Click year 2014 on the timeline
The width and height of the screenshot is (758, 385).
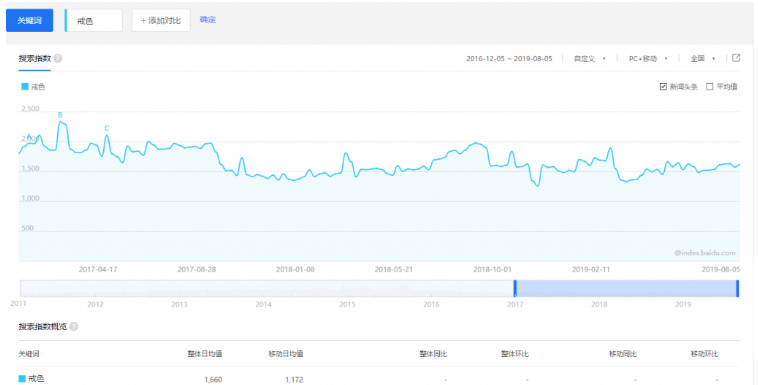pyautogui.click(x=263, y=304)
